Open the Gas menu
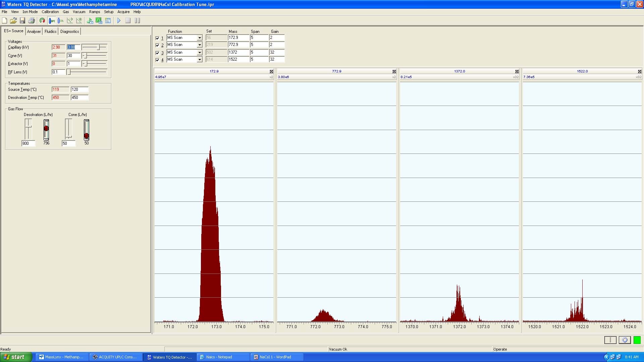 pos(66,12)
